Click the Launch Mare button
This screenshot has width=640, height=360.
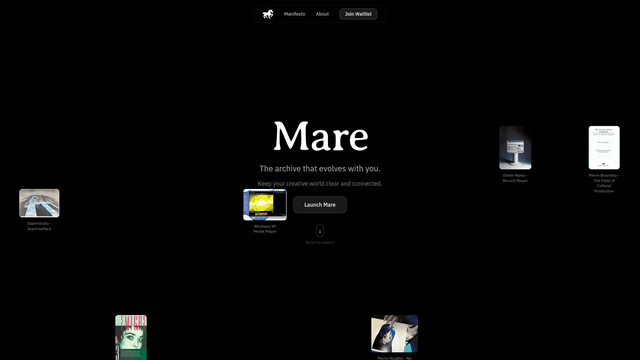(320, 204)
